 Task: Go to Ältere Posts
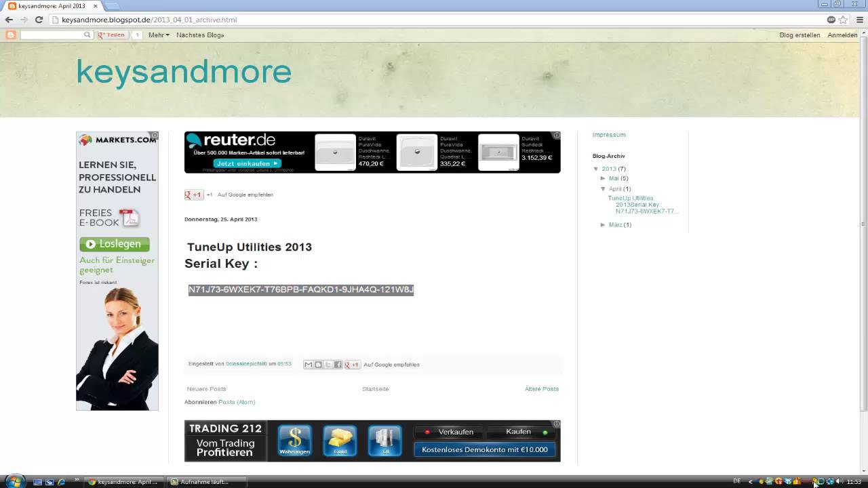pyautogui.click(x=542, y=389)
